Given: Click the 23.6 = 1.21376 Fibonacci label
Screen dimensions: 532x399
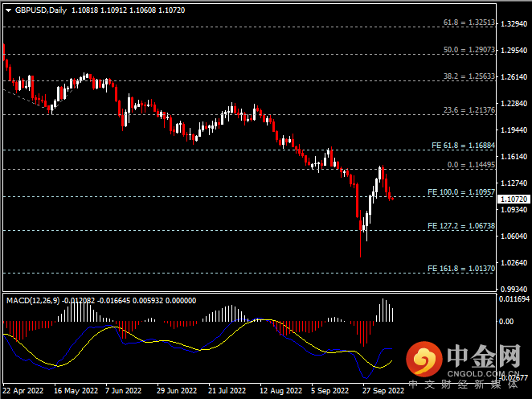Looking at the screenshot, I should coord(469,110).
